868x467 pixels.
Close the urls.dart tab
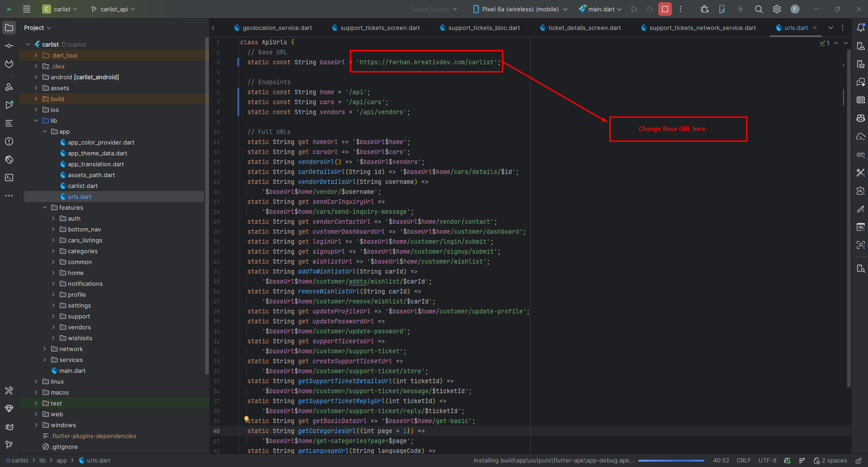(815, 28)
